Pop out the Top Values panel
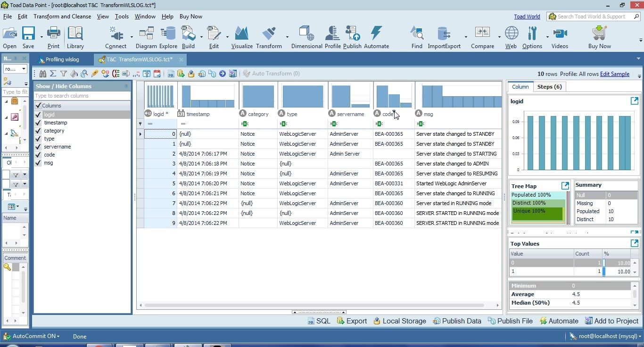Viewport: 644px width, 347px height. coord(634,243)
